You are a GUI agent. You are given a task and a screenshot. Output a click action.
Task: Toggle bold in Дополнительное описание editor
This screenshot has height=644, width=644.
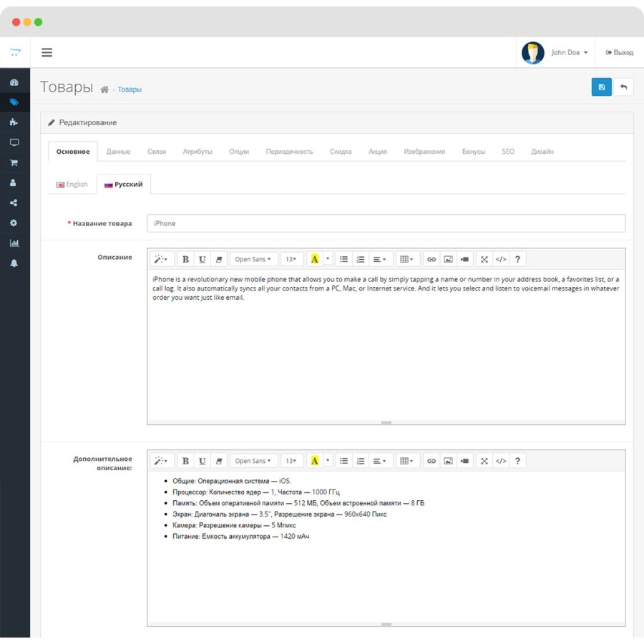tap(185, 461)
